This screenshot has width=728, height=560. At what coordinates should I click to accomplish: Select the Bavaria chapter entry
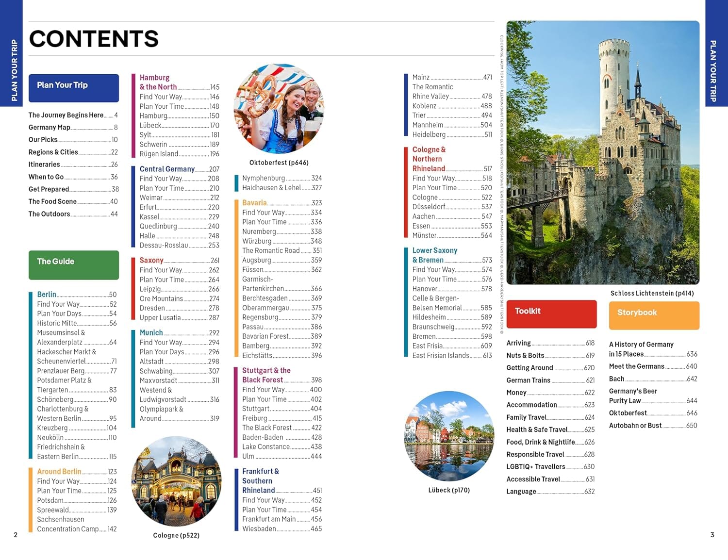[x=255, y=202]
